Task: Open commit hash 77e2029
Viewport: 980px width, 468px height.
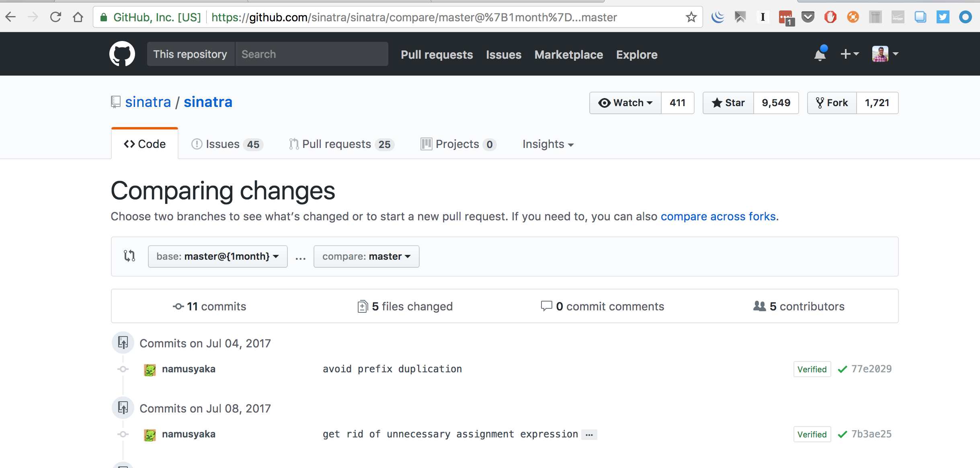Action: point(871,369)
